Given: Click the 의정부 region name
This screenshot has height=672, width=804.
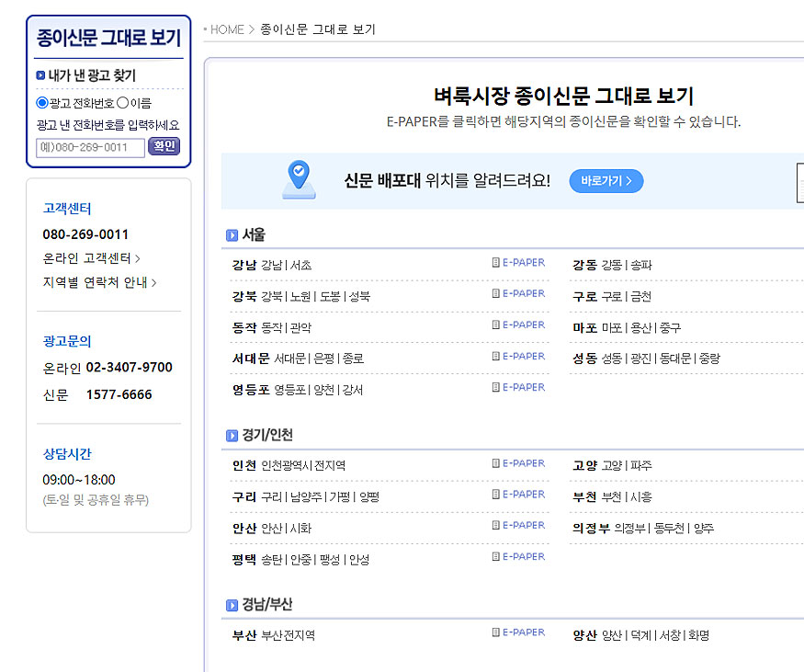Looking at the screenshot, I should 591,529.
